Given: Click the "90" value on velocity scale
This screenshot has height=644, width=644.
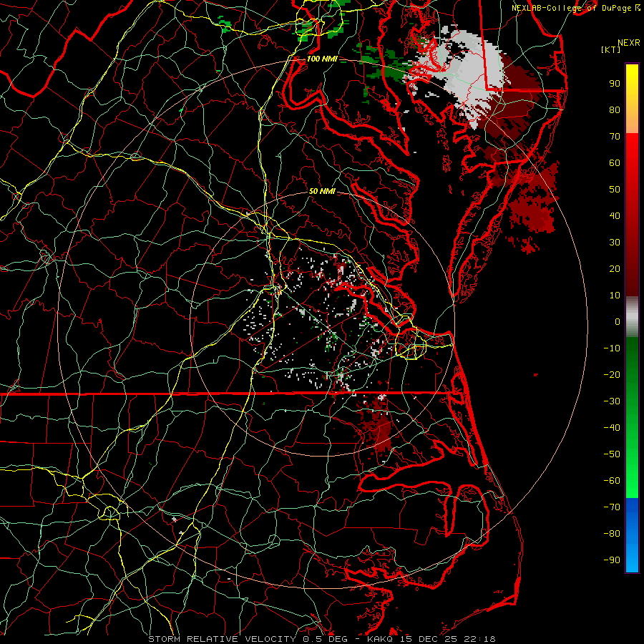Looking at the screenshot, I should tap(615, 84).
